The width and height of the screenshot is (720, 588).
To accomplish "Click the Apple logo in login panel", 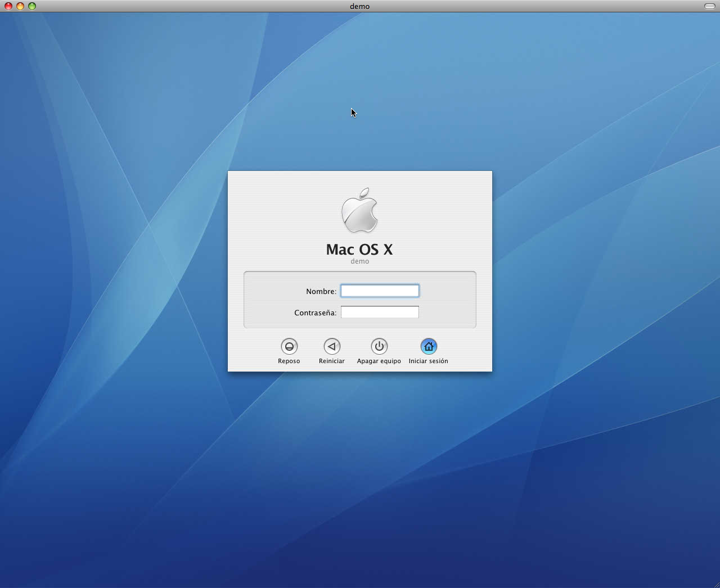I will [360, 210].
